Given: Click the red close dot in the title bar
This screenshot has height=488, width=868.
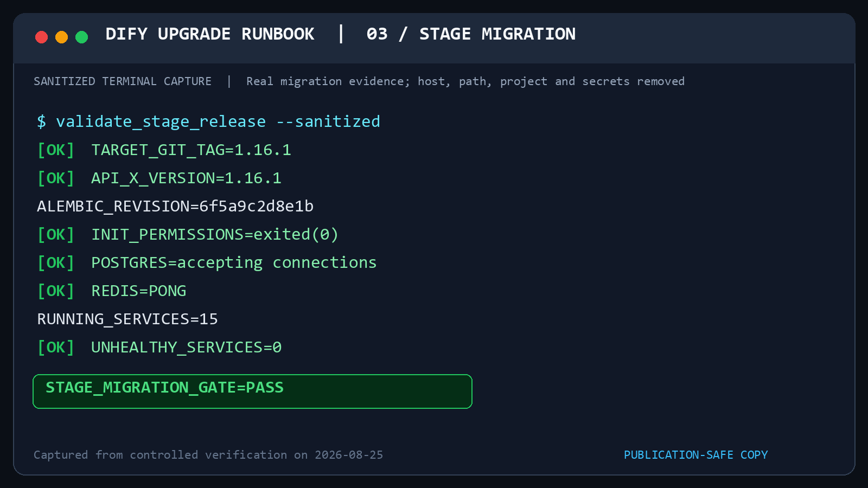Looking at the screenshot, I should tap(41, 37).
